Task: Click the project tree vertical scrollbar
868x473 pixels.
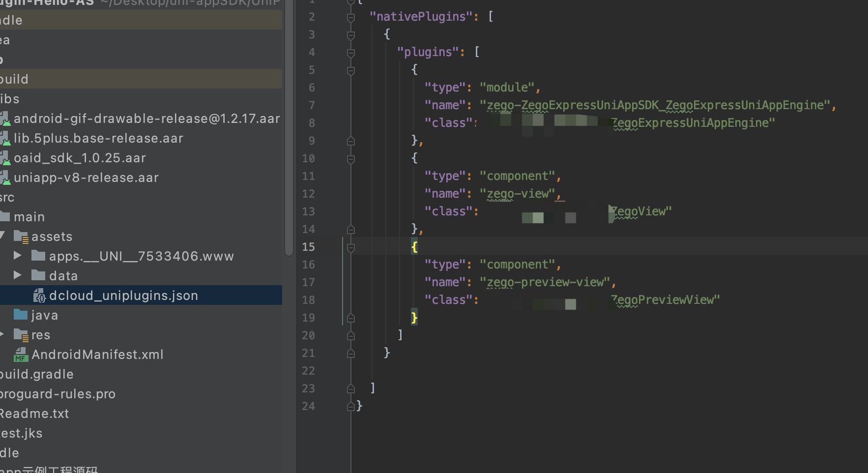Action: tap(289, 128)
